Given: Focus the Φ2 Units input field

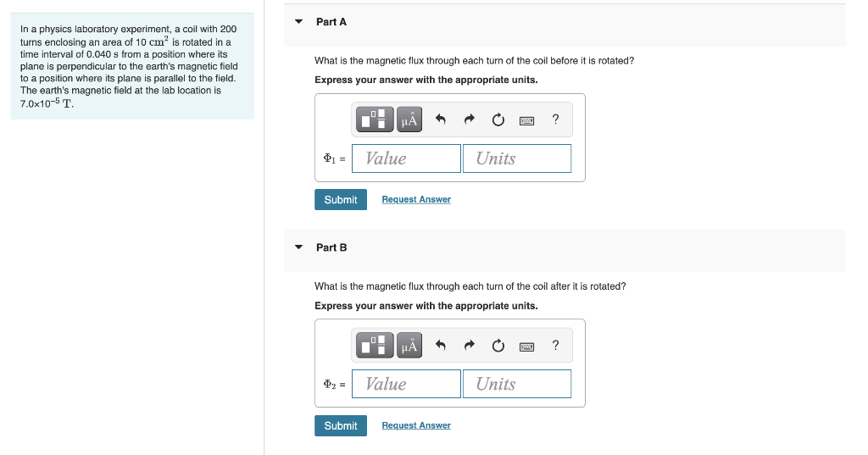Looking at the screenshot, I should 517,384.
